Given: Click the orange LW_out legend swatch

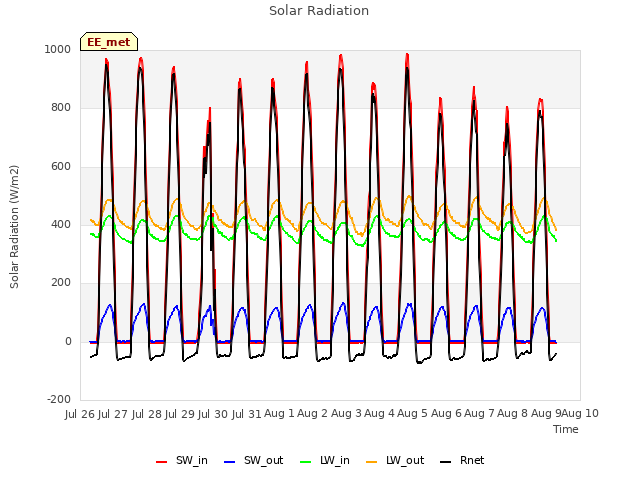Looking at the screenshot, I should click(x=372, y=462).
